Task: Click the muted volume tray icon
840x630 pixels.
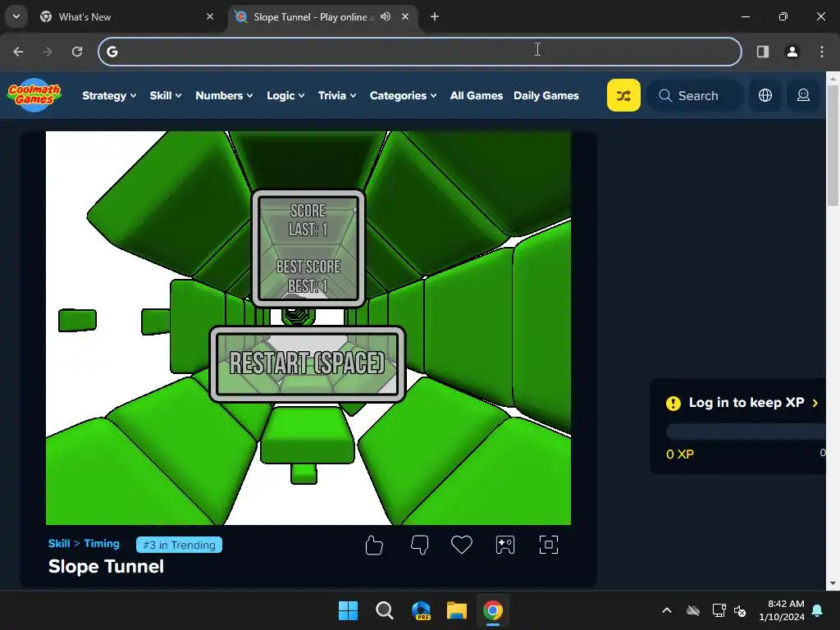Action: pos(741,610)
